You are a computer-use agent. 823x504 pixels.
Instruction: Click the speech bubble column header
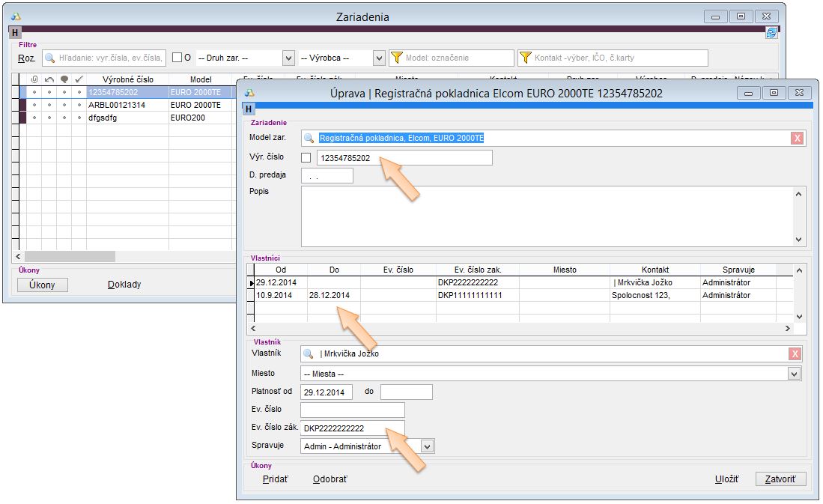tap(64, 79)
